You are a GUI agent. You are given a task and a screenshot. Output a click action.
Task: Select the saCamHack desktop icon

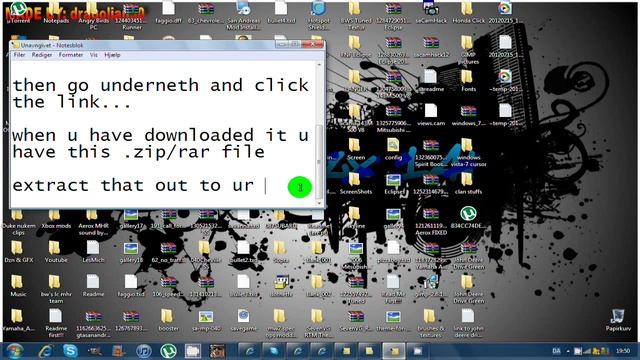[431, 13]
